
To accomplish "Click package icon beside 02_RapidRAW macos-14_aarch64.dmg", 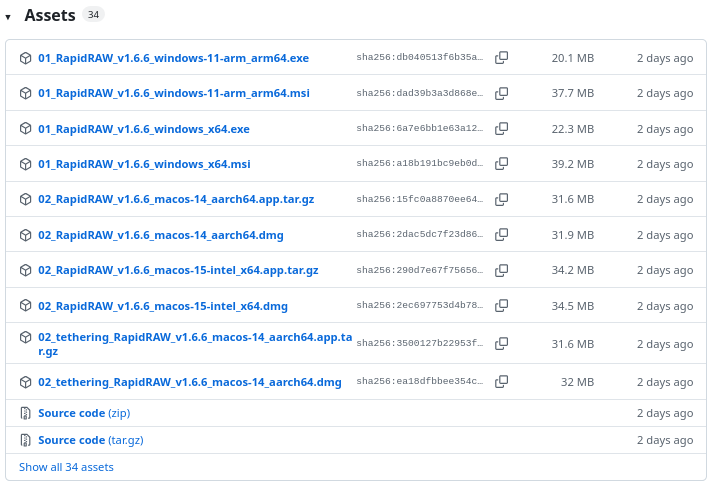I will pyautogui.click(x=25, y=235).
